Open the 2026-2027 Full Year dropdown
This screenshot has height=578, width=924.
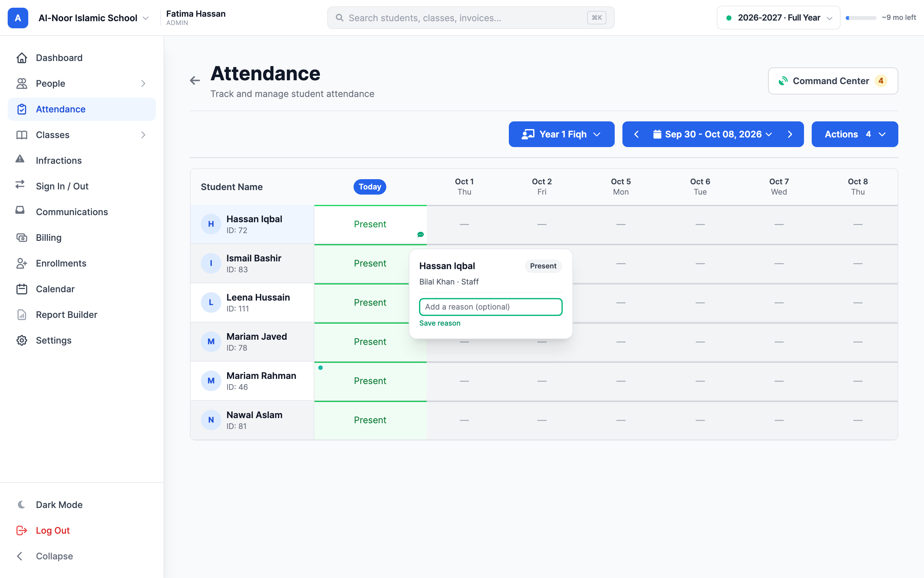coord(778,18)
